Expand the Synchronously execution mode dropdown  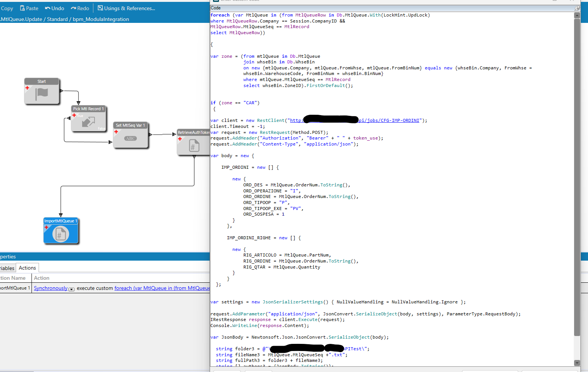pos(72,289)
